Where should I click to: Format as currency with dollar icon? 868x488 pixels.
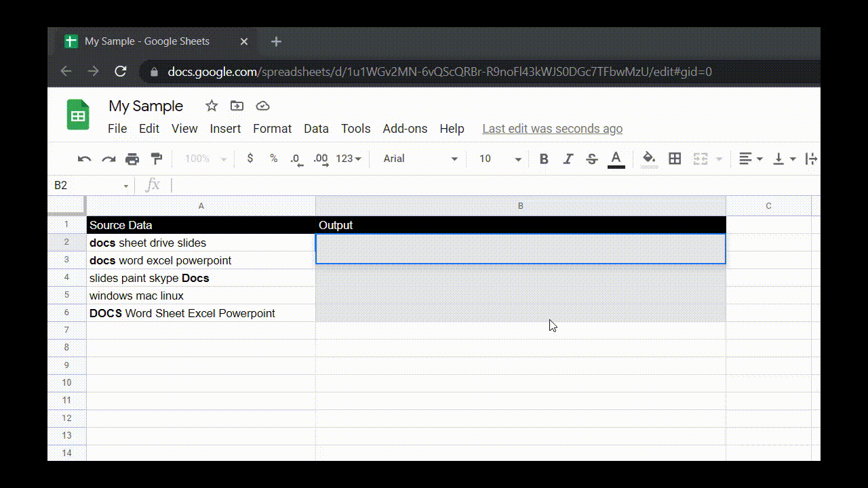click(x=250, y=159)
